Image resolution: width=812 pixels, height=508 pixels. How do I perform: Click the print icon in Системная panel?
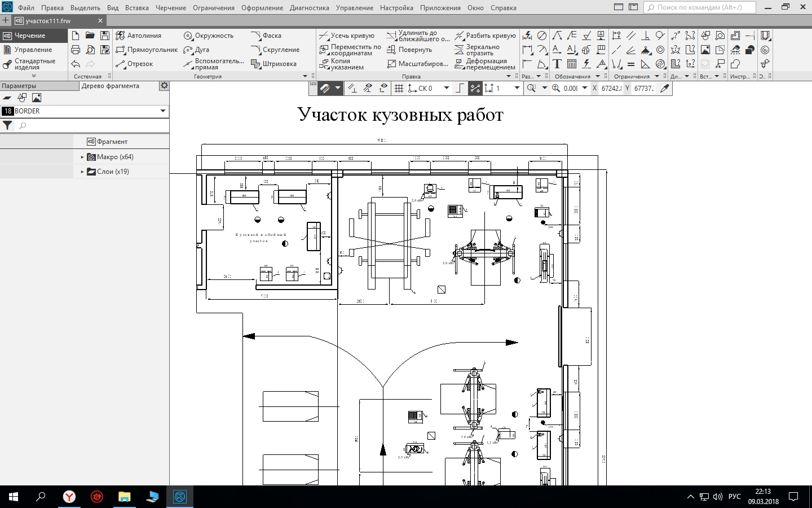[76, 50]
